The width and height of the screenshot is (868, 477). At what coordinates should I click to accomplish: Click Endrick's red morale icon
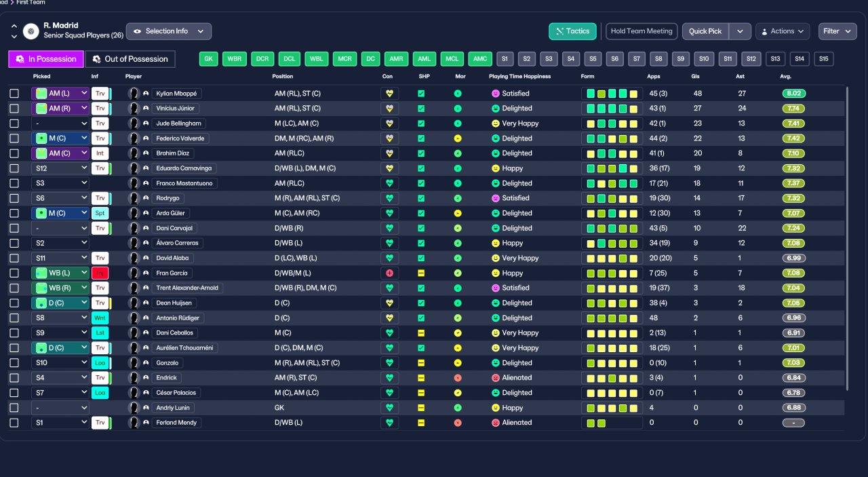(x=458, y=377)
